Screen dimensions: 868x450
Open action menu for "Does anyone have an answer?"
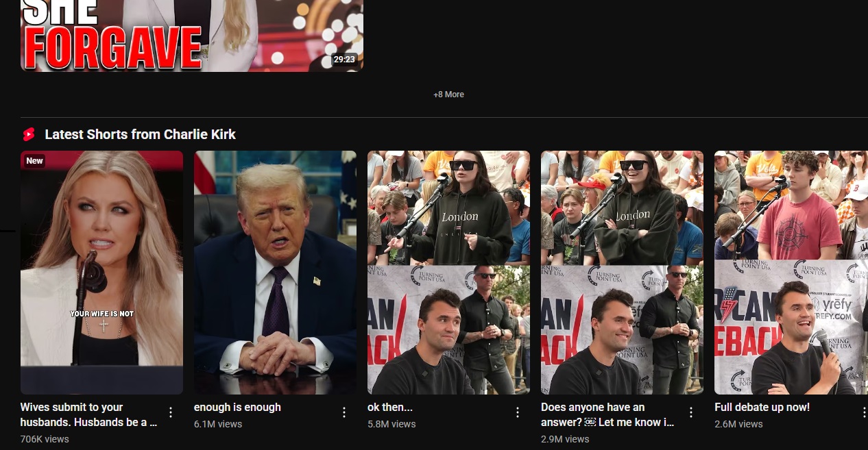pyautogui.click(x=691, y=412)
